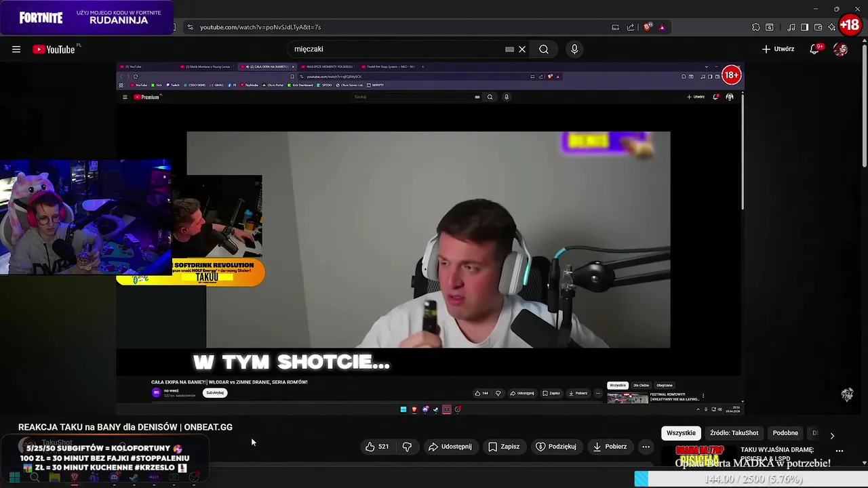Save the video with Zapisz
This screenshot has height=488, width=868.
[504, 447]
